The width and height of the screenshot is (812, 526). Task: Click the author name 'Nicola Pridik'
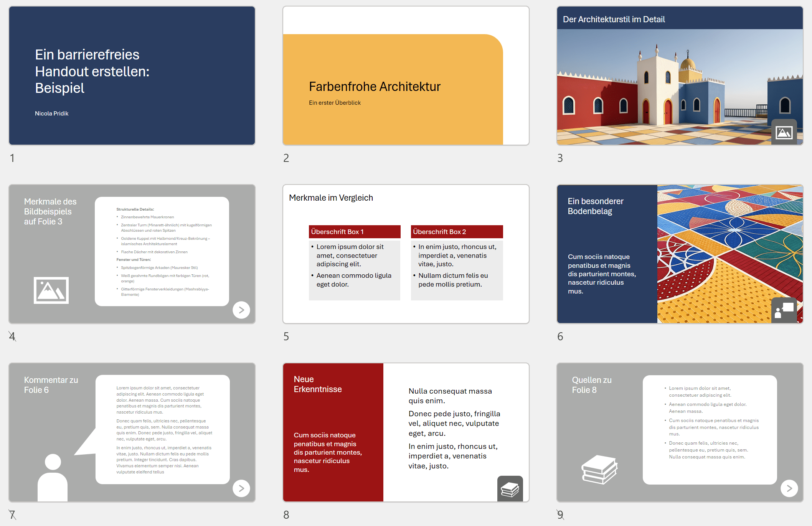pyautogui.click(x=52, y=114)
